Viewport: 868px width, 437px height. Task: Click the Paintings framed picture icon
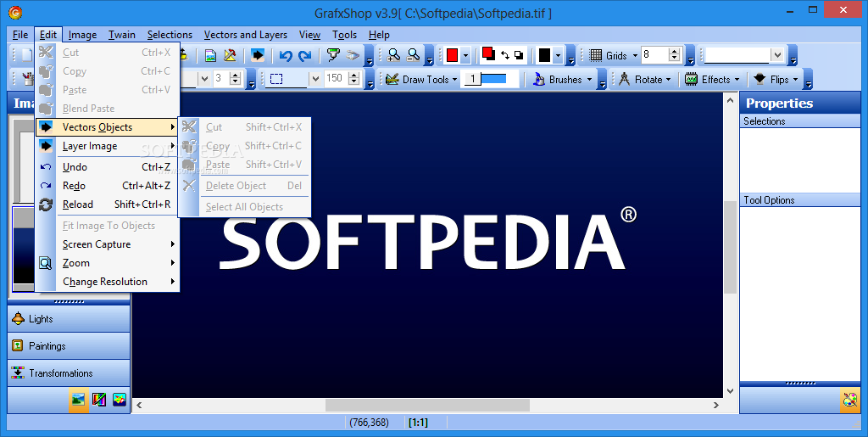tap(19, 345)
